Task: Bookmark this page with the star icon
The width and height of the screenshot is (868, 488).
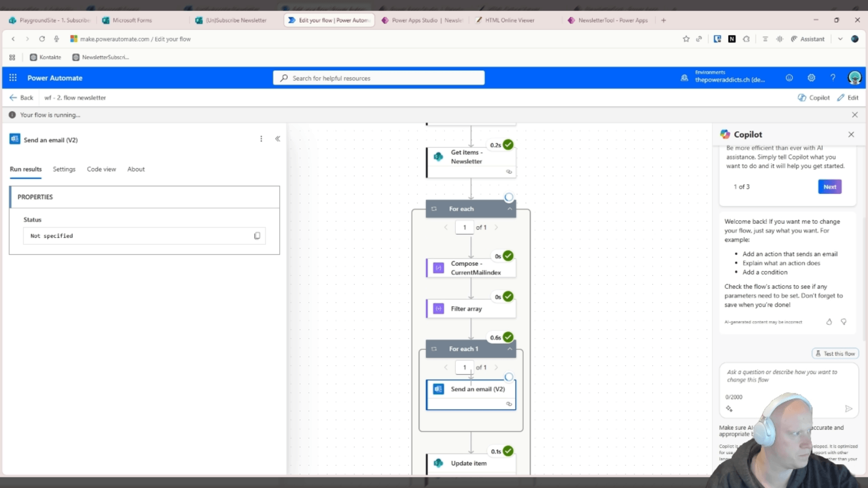Action: click(686, 39)
